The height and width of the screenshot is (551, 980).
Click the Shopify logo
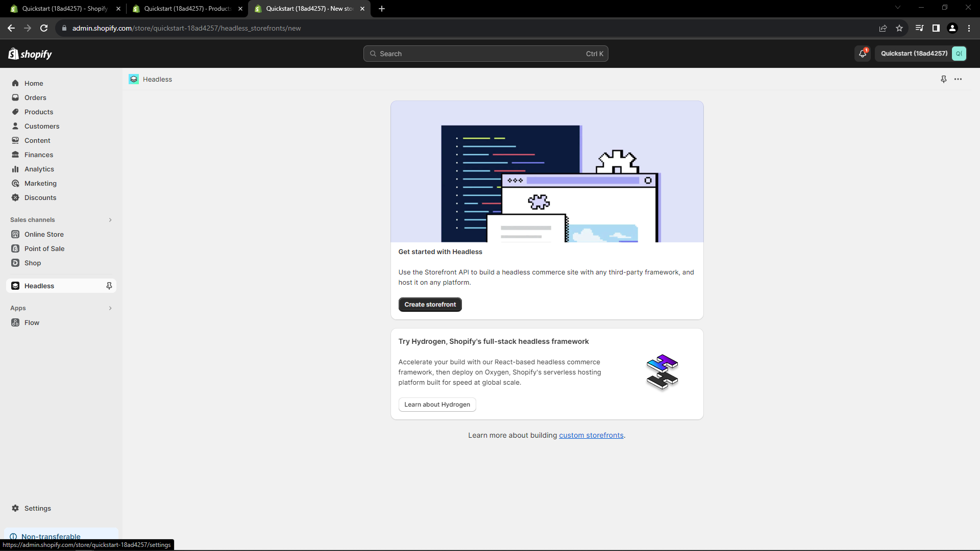[x=29, y=53]
